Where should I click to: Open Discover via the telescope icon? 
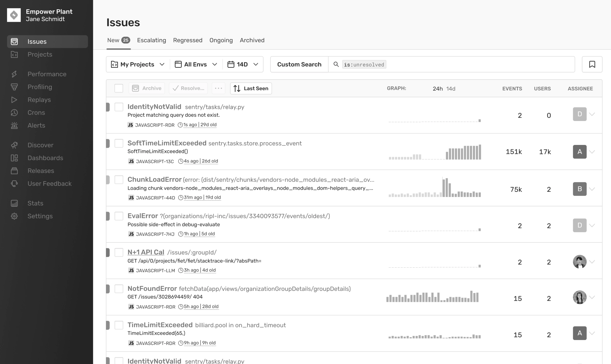tap(14, 145)
